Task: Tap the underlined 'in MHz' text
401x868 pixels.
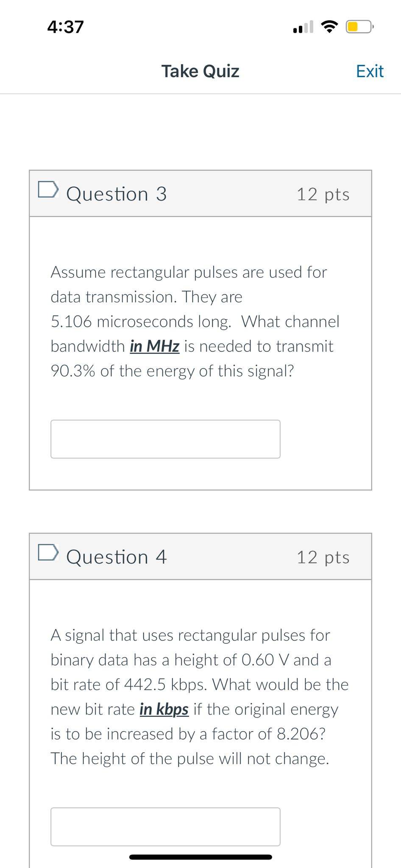Action: click(155, 346)
